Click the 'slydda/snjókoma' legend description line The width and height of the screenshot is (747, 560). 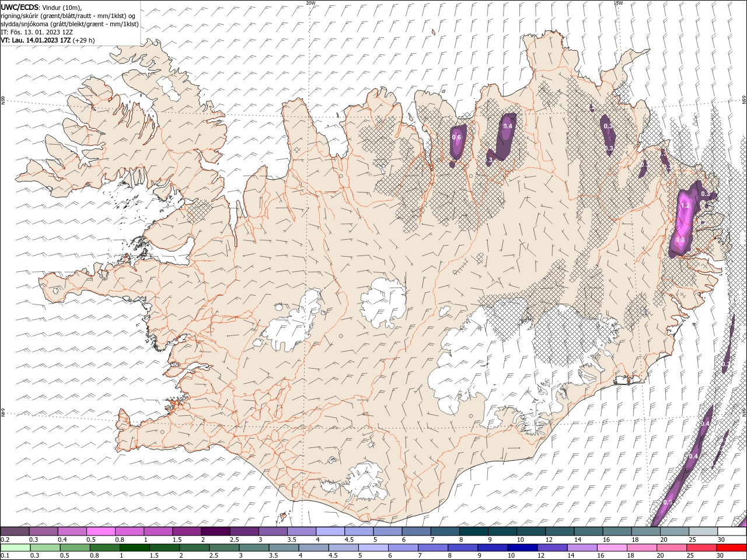pyautogui.click(x=69, y=24)
